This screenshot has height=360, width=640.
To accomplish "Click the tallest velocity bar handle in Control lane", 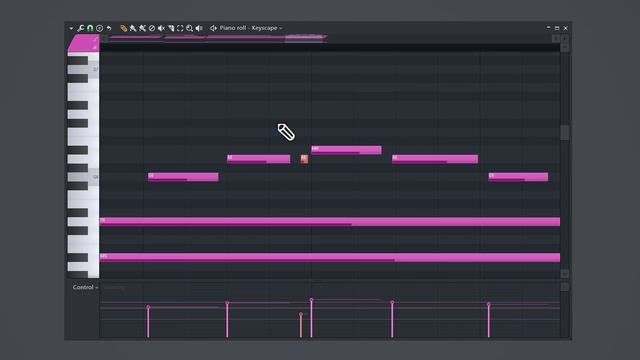I will [x=311, y=300].
